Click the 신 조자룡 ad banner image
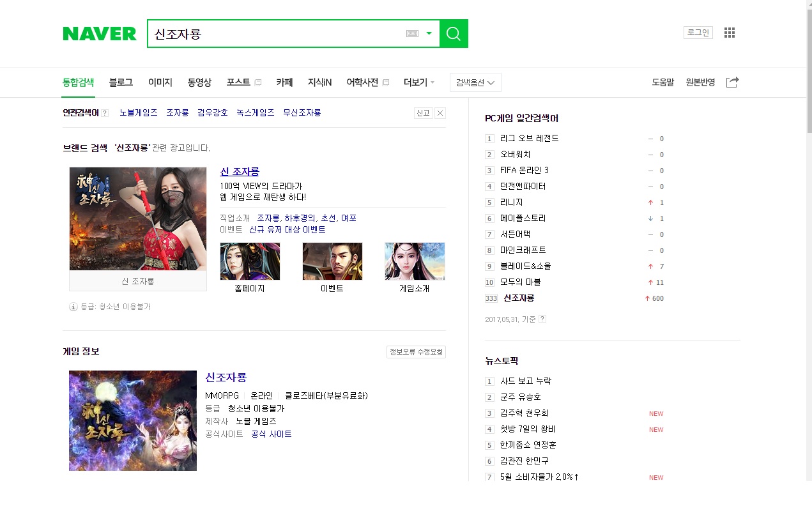Viewport: 812px width, 513px height. [x=138, y=218]
